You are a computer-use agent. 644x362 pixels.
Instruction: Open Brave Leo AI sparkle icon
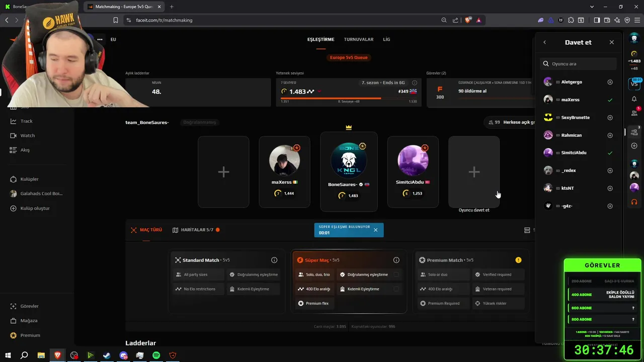coord(617,20)
